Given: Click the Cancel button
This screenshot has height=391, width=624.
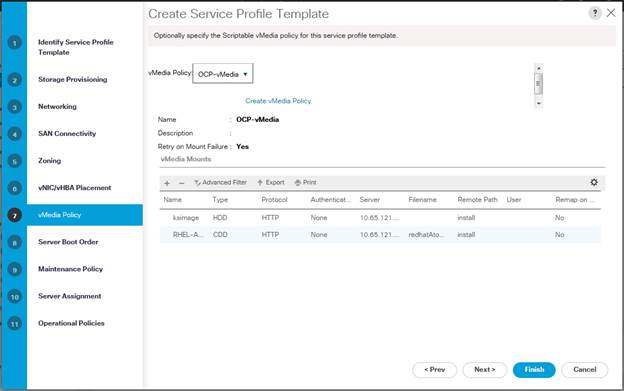Looking at the screenshot, I should tap(585, 370).
